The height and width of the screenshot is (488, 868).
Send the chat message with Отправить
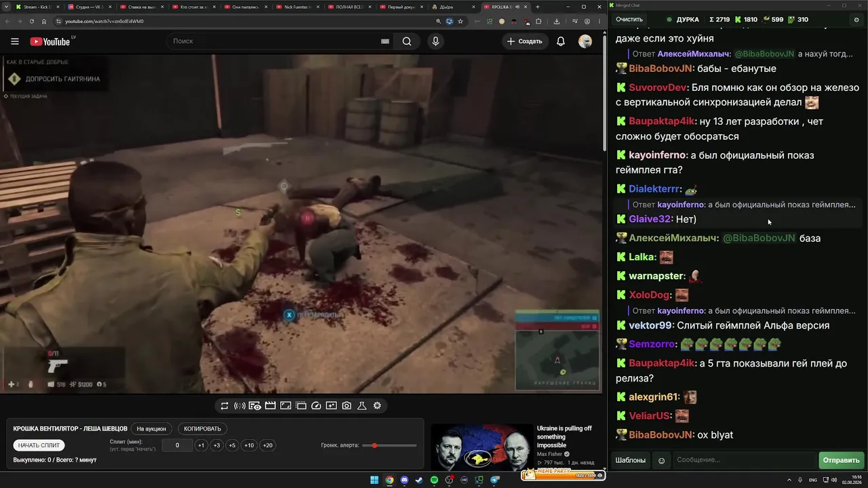(x=841, y=461)
